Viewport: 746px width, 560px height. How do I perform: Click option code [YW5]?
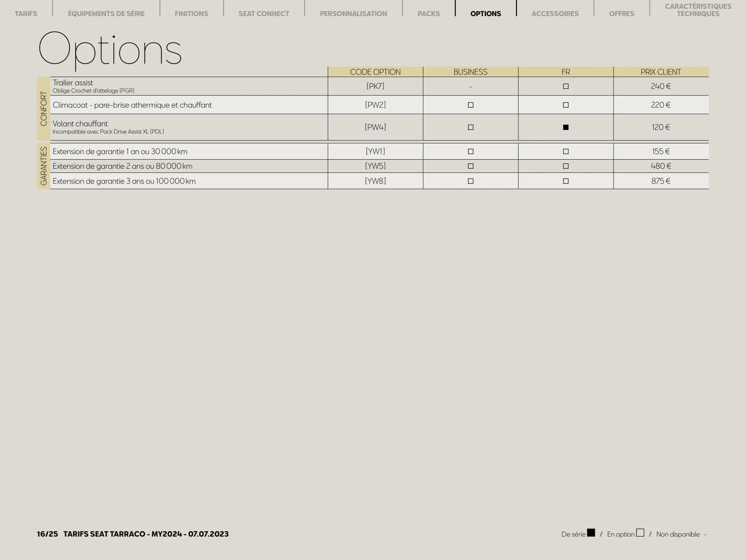click(x=375, y=166)
